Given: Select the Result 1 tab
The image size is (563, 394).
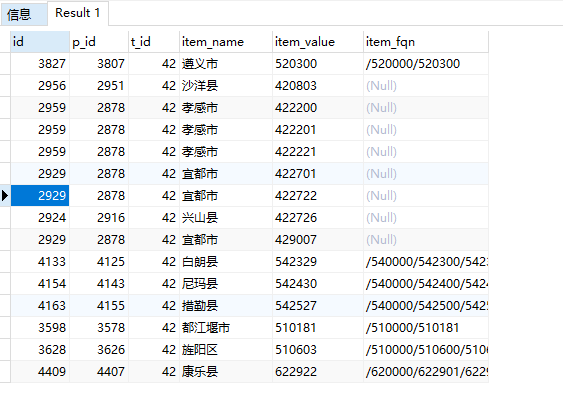Looking at the screenshot, I should coord(78,13).
